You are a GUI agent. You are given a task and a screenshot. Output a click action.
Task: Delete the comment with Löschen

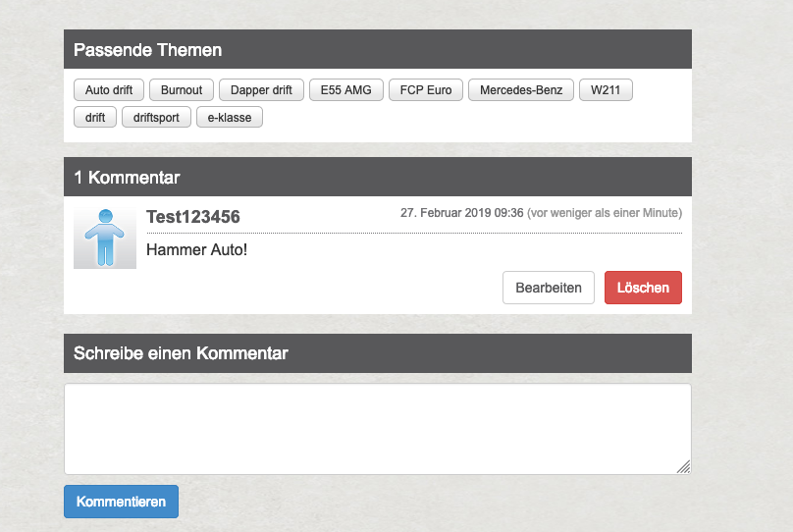pos(643,288)
